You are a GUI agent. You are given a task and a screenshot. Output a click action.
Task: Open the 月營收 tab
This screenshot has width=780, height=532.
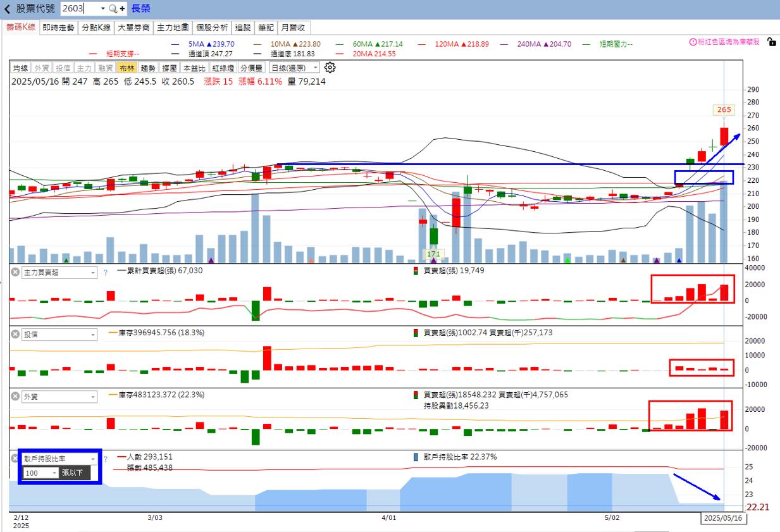pyautogui.click(x=294, y=28)
